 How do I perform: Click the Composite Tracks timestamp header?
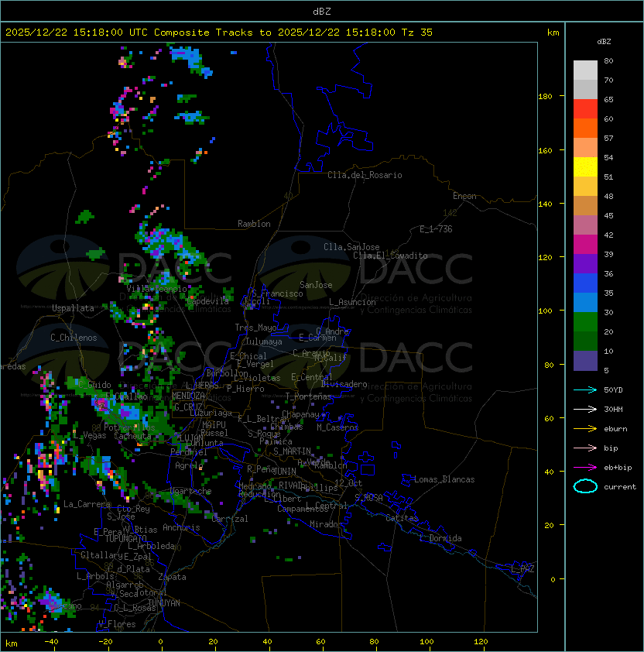click(219, 33)
